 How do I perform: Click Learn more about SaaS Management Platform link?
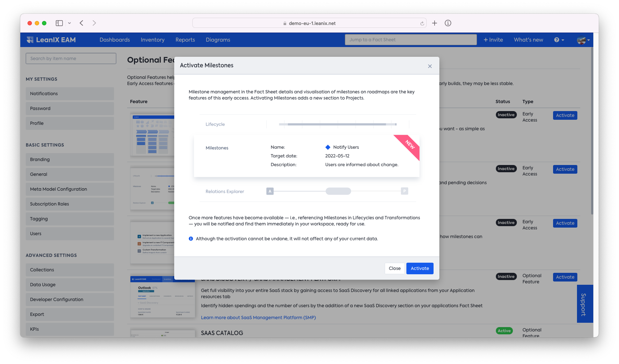coord(258,318)
